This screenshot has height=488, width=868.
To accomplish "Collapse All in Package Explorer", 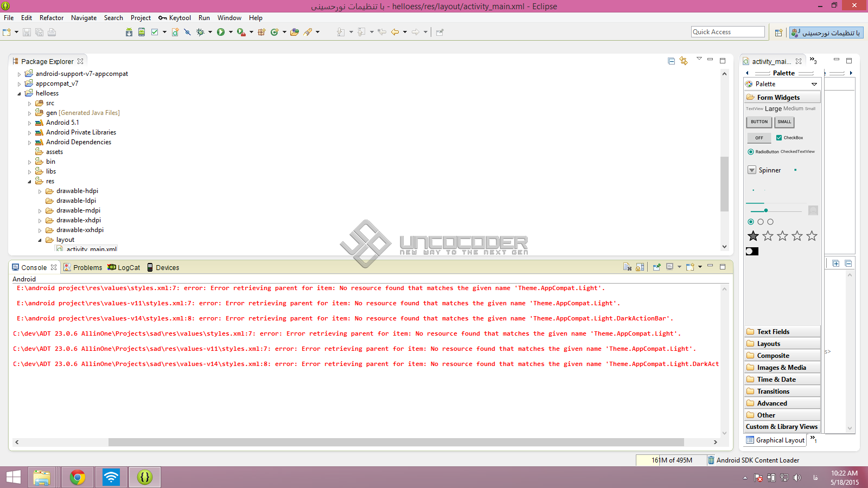I will pyautogui.click(x=671, y=61).
